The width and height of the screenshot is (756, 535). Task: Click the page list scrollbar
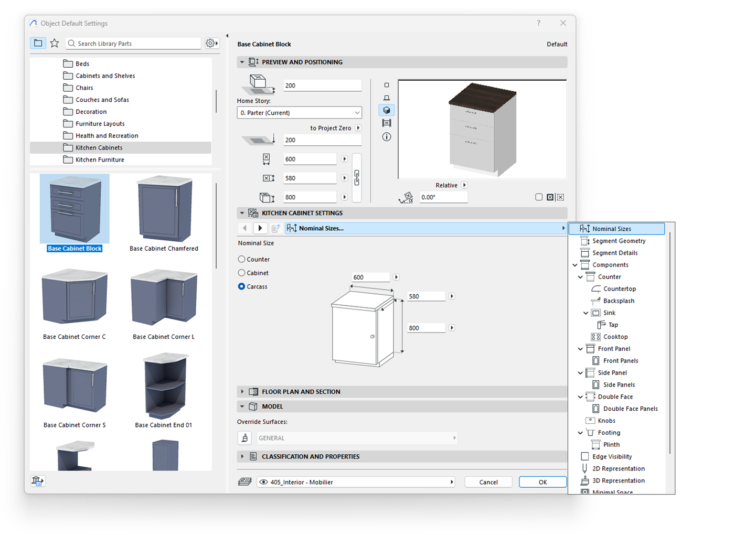(670, 343)
